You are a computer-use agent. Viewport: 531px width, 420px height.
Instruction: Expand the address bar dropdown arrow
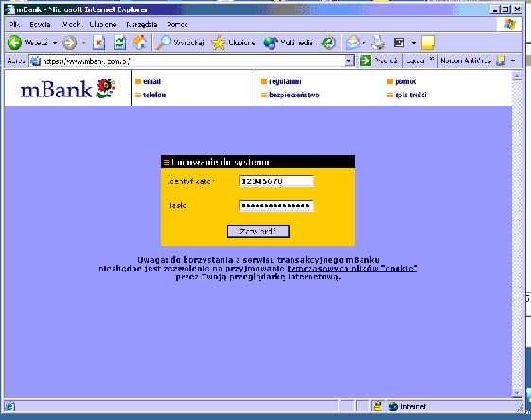click(x=349, y=61)
